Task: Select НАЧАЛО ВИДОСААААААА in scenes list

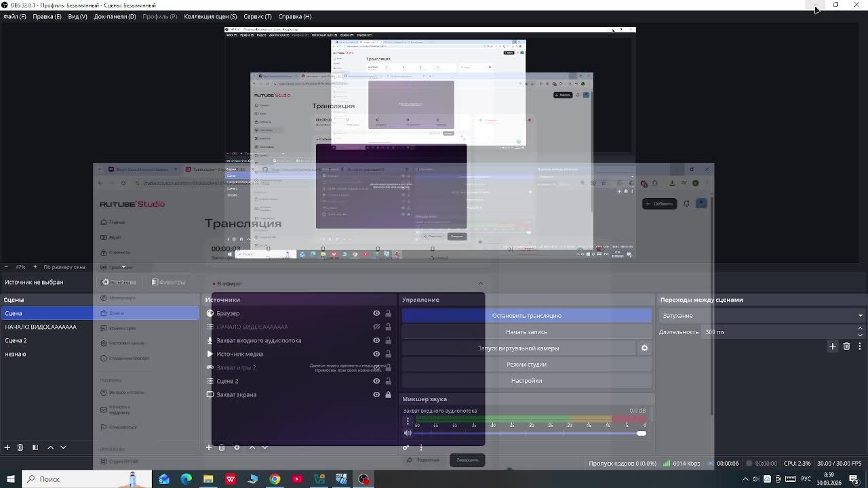Action: click(100, 327)
